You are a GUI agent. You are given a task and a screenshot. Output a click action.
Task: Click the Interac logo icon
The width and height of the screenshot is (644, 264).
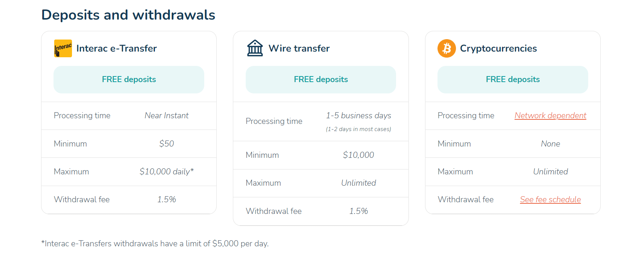[63, 48]
